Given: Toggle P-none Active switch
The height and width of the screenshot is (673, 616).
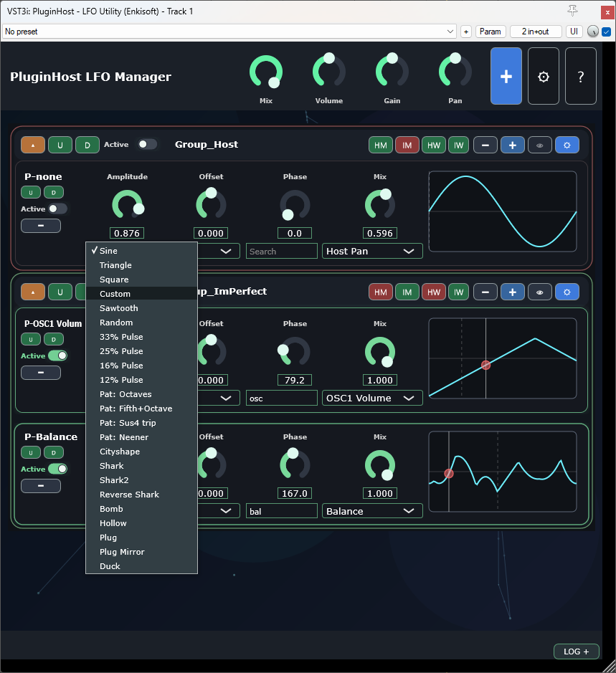Looking at the screenshot, I should click(x=57, y=209).
